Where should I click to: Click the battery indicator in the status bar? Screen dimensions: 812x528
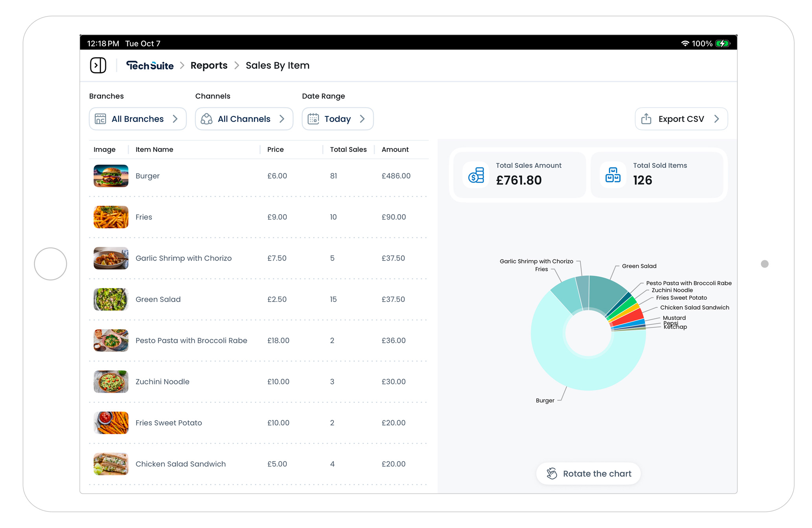click(x=723, y=43)
